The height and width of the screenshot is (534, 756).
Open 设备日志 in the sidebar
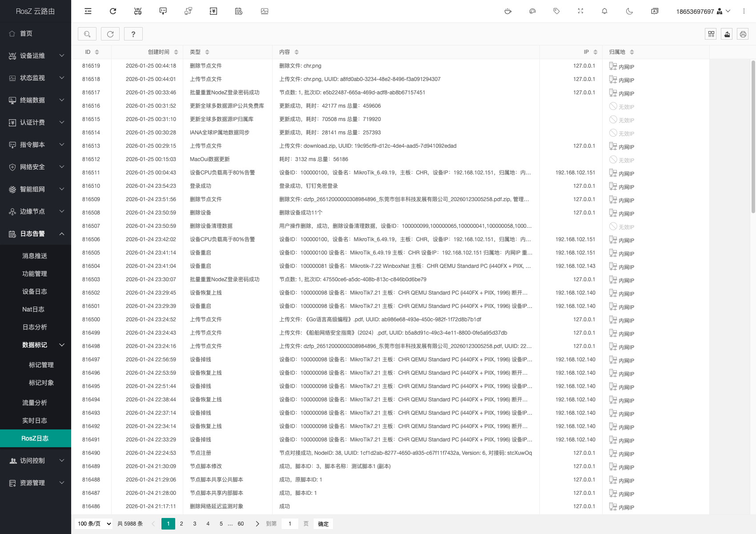tap(35, 291)
